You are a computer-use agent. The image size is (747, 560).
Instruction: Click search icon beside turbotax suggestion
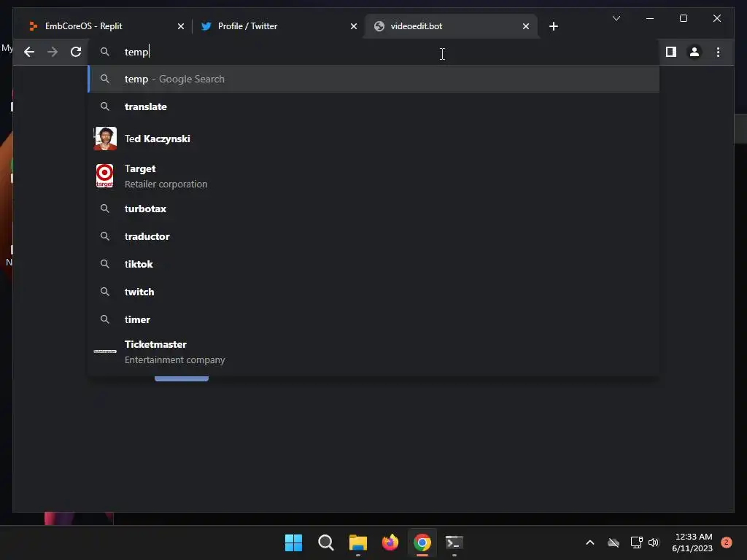coord(105,209)
